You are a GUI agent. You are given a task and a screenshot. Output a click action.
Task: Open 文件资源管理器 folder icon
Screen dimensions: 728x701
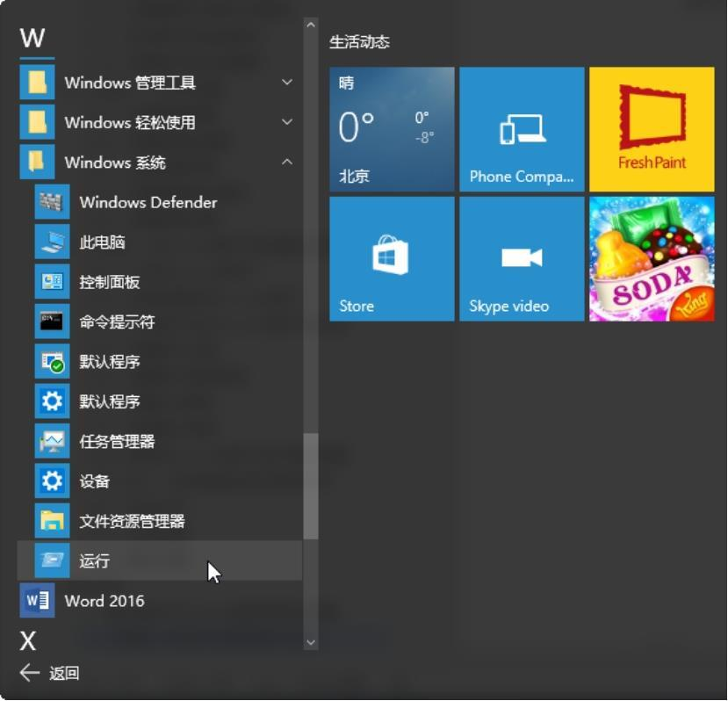click(52, 521)
